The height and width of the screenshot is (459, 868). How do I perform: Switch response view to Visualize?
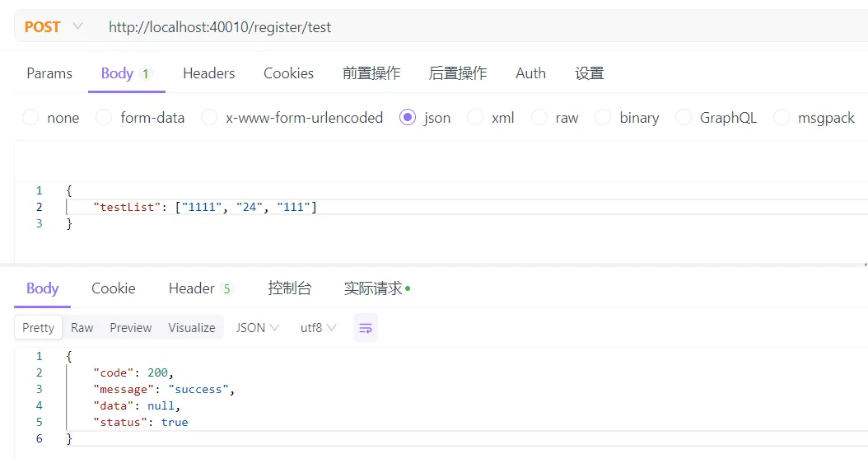(192, 328)
